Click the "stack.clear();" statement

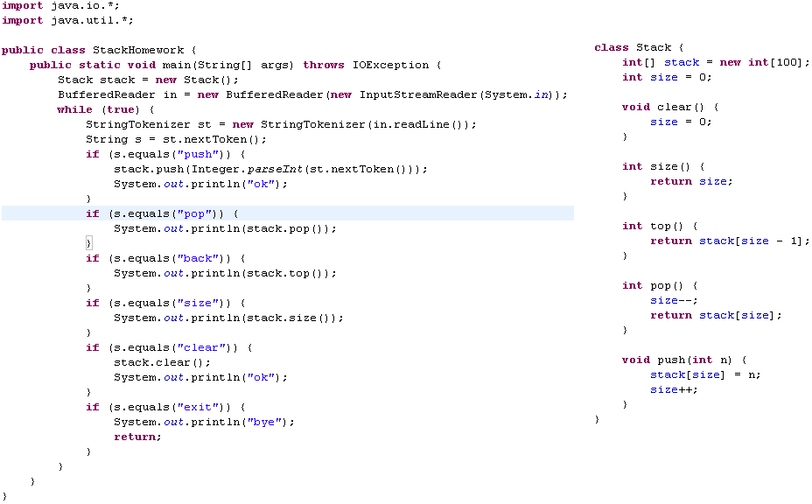pyautogui.click(x=162, y=362)
